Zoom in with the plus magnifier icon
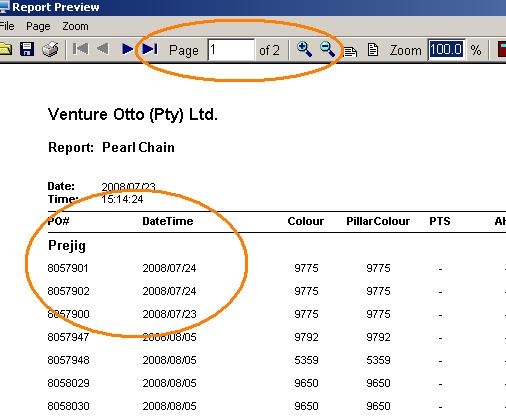The image size is (506, 416). tap(304, 49)
